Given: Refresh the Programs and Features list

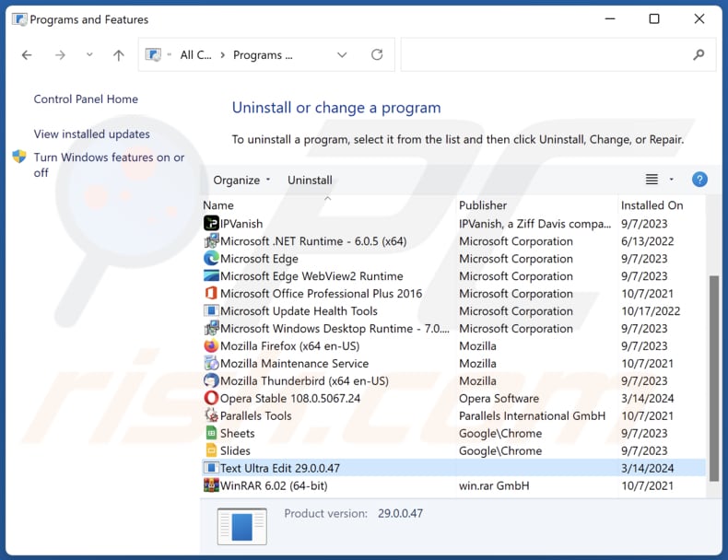Looking at the screenshot, I should point(377,55).
